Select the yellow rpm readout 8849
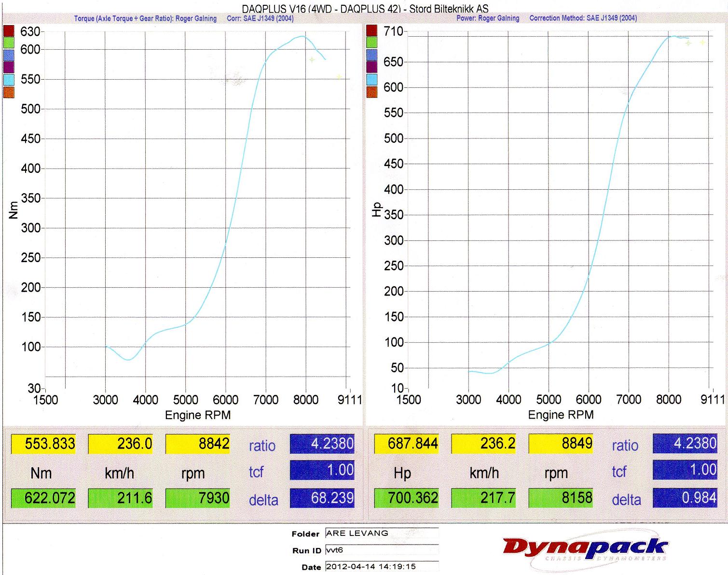Screen dimensions: 728x575 point(561,443)
